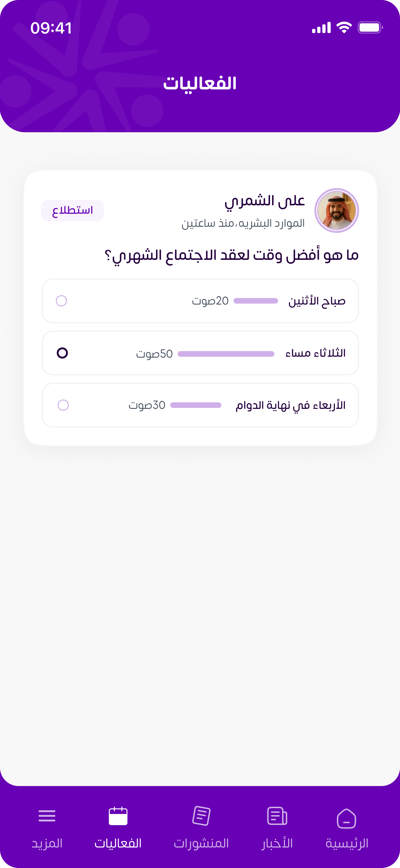400x868 pixels.
Task: Tap the Wi-Fi status icon
Action: tap(344, 27)
